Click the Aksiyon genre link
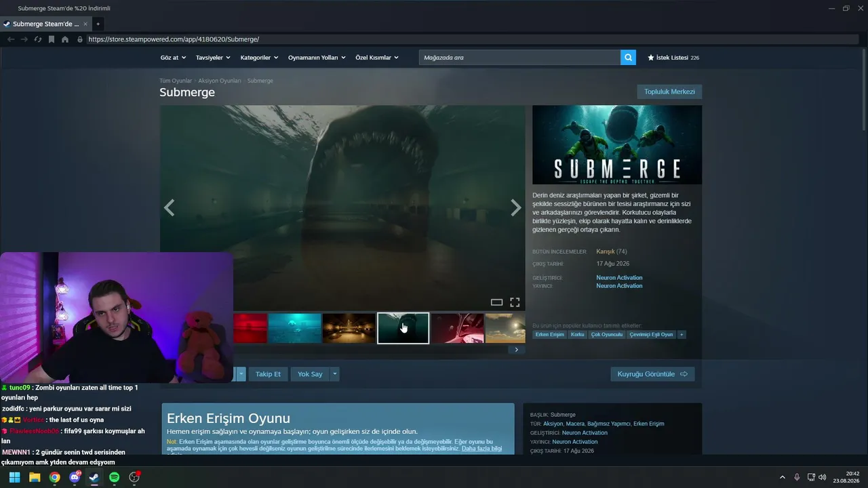This screenshot has width=868, height=488. pos(553,424)
